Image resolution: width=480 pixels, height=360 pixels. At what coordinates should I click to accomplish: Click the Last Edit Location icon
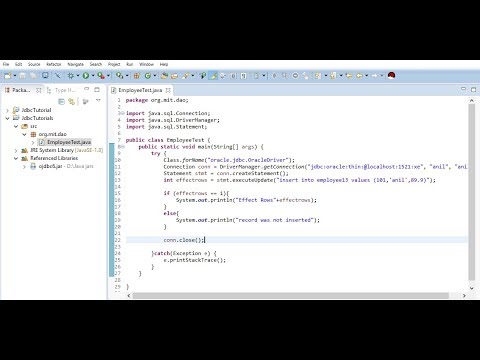click(349, 76)
